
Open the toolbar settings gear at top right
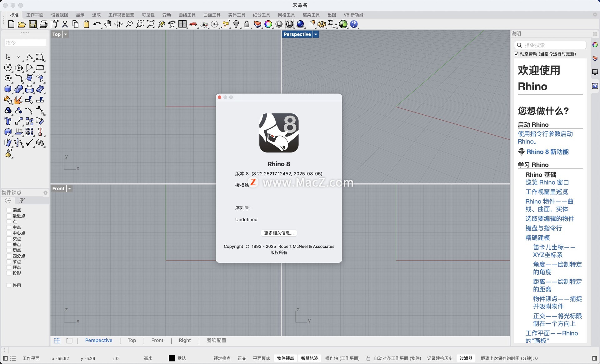595,15
